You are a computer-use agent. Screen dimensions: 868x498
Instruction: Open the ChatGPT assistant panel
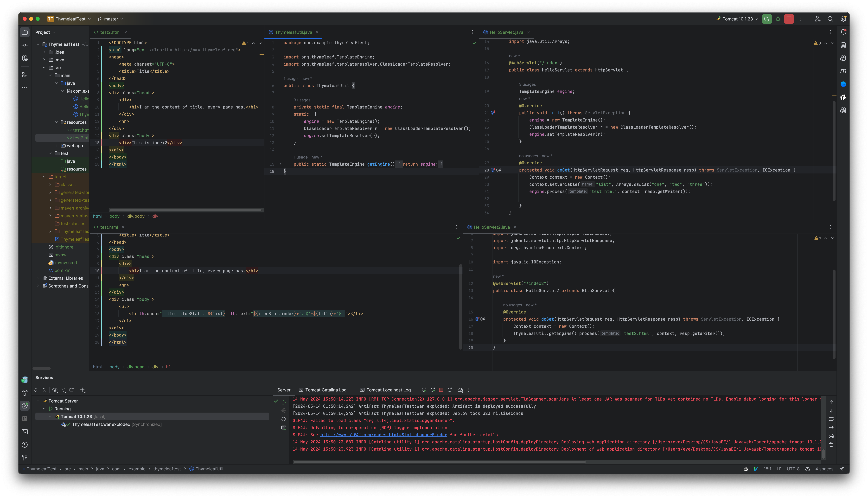[843, 97]
